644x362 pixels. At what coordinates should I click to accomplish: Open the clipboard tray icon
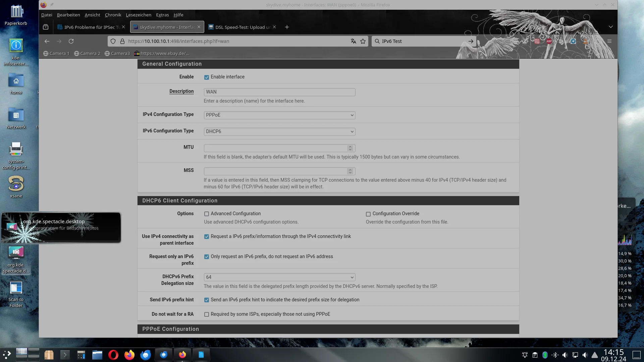(x=535, y=355)
